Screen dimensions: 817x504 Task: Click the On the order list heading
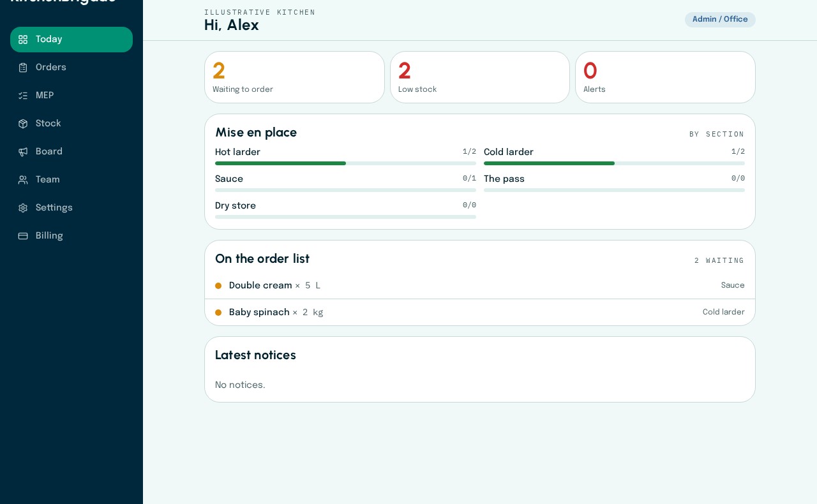point(262,259)
